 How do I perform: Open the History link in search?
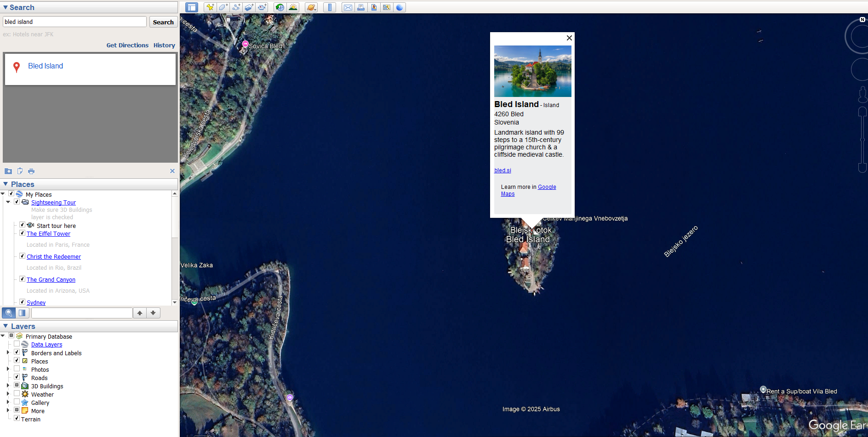(164, 45)
